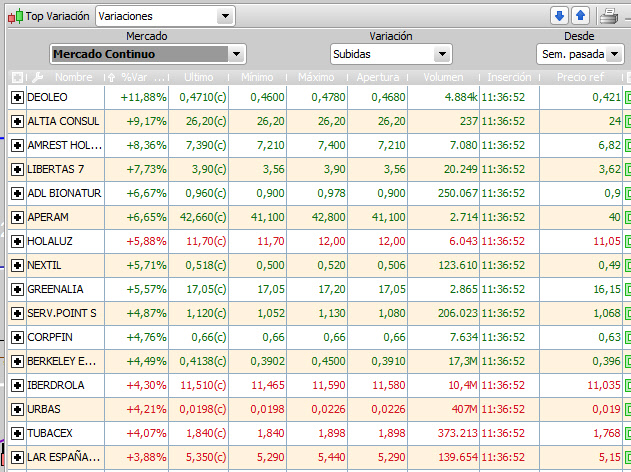Sort by the Precio ref column header
The image size is (631, 472).
(580, 77)
